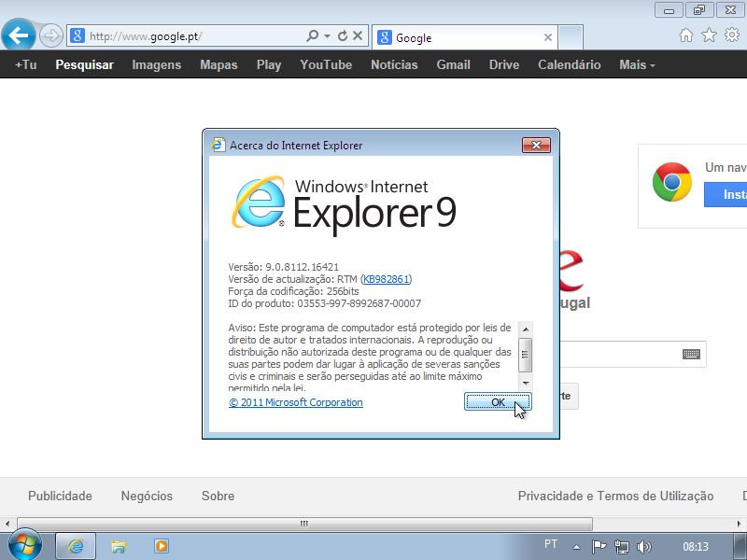Open the Windows Start menu orb

coord(24,546)
